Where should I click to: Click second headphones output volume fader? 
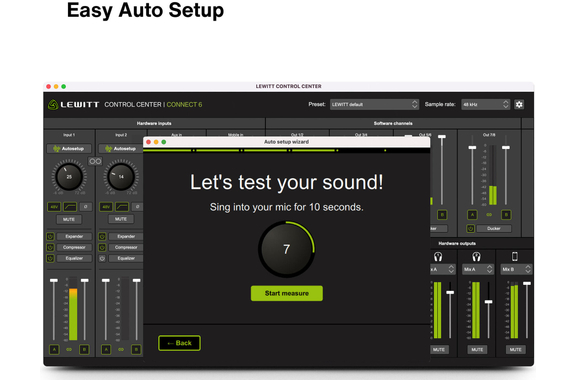pos(488,302)
